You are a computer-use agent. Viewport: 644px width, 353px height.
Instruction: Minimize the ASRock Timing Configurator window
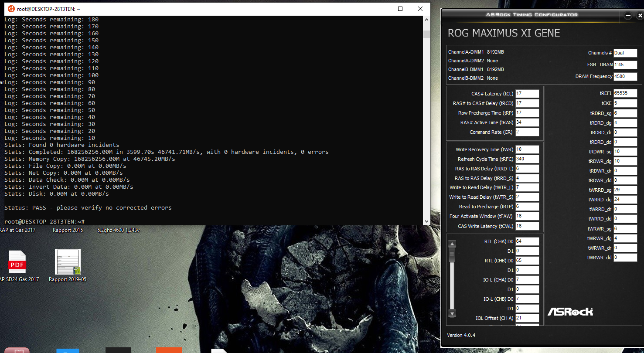[628, 16]
